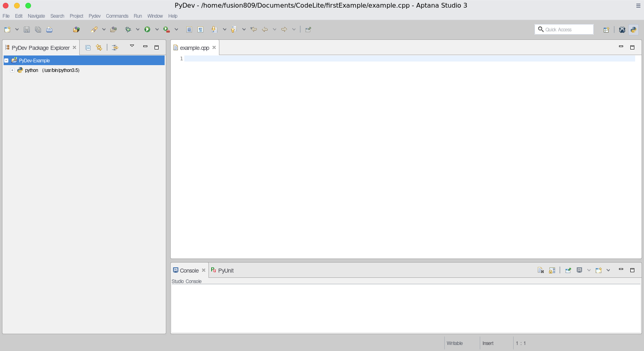Click the Last Edit Location icon
The height and width of the screenshot is (351, 644).
[x=254, y=29]
